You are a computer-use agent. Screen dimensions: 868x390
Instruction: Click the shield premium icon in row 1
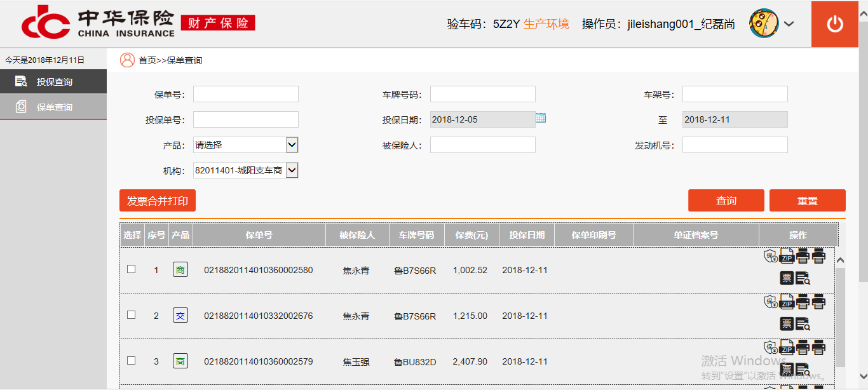(x=771, y=257)
